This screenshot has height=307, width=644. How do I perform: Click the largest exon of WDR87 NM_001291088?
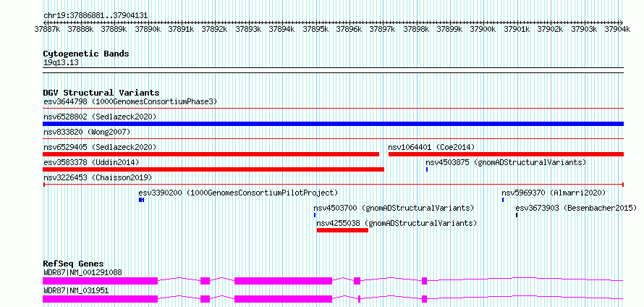100,281
